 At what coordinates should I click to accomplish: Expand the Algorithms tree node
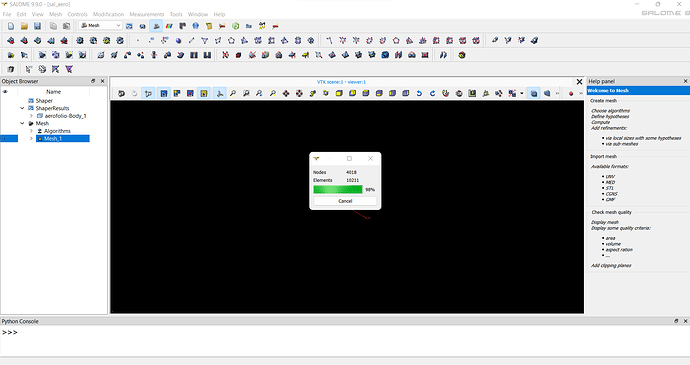(31, 131)
